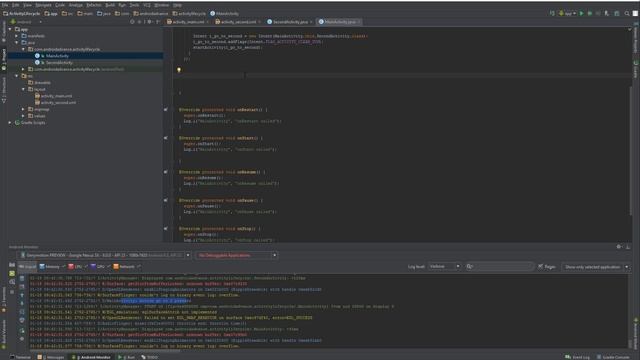The height and width of the screenshot is (360, 640).
Task: Expand the mipmap folder node
Action: [x=23, y=109]
